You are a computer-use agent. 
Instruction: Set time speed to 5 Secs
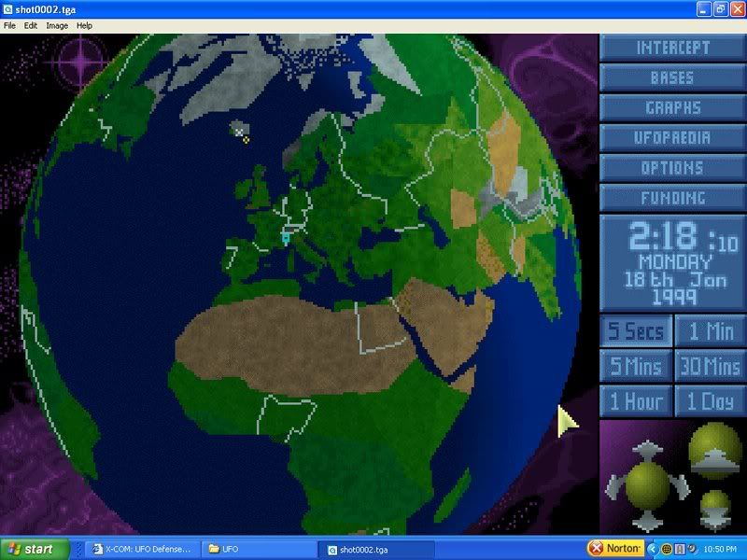tap(636, 331)
